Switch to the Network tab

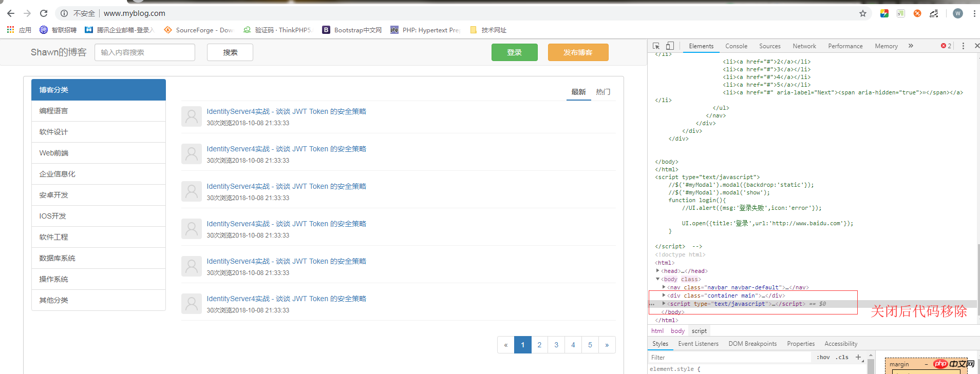click(x=804, y=46)
